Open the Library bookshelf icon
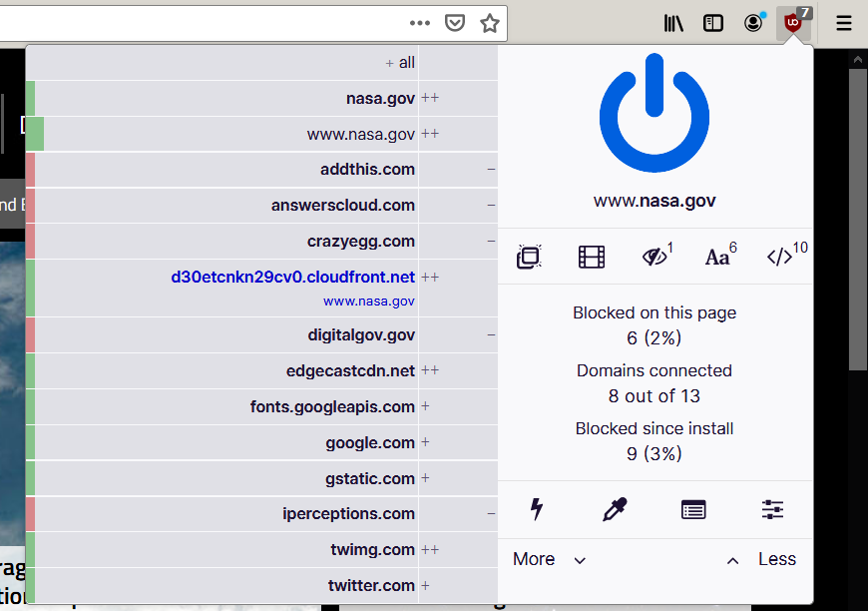868x611 pixels. (x=673, y=23)
